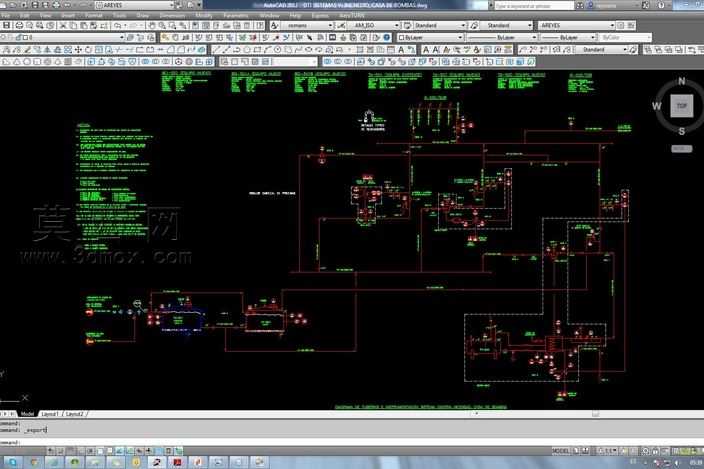This screenshot has width=704, height=469.
Task: Click the "Type a keyword or phrase" search field
Action: pos(534,5)
